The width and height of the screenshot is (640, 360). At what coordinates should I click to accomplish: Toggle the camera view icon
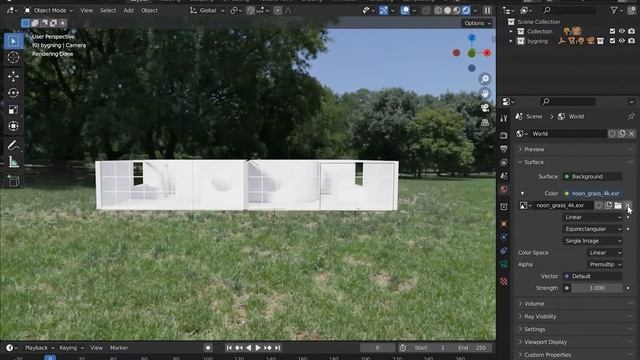(x=484, y=108)
